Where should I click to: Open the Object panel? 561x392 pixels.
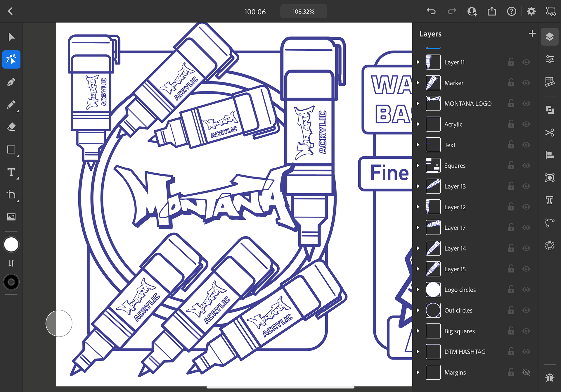pos(550,177)
